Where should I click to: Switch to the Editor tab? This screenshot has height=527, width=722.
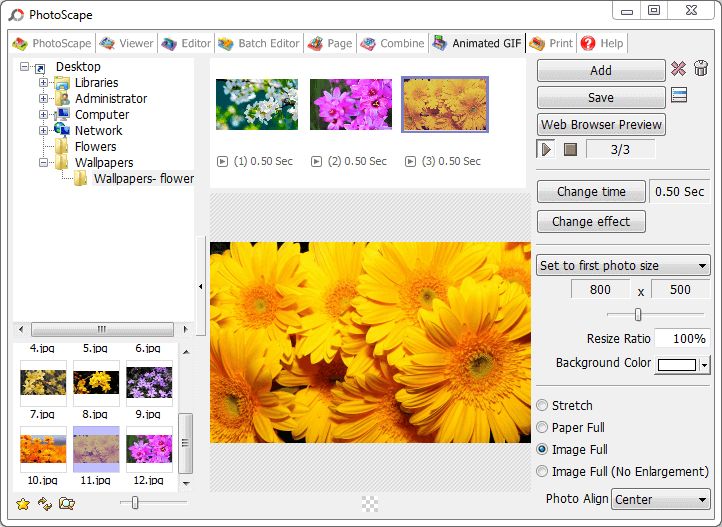coord(186,44)
